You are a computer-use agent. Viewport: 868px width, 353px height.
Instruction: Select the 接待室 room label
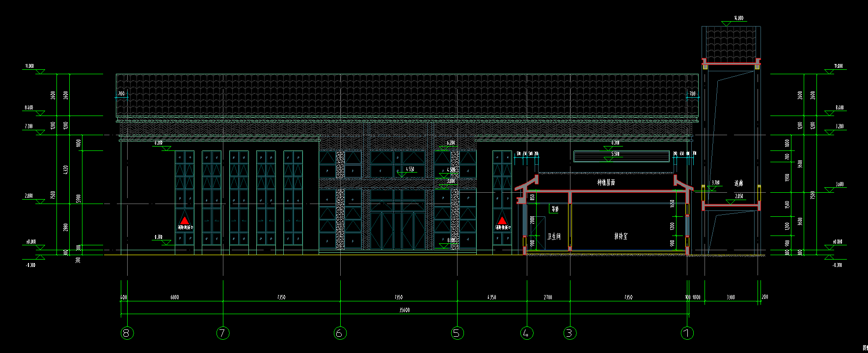coord(621,236)
